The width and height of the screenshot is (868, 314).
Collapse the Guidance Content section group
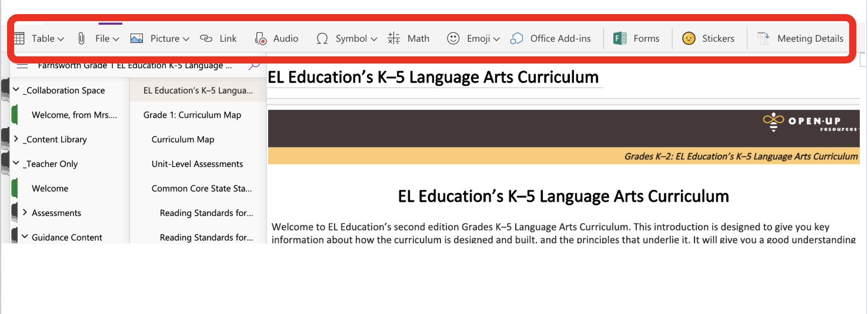[25, 236]
